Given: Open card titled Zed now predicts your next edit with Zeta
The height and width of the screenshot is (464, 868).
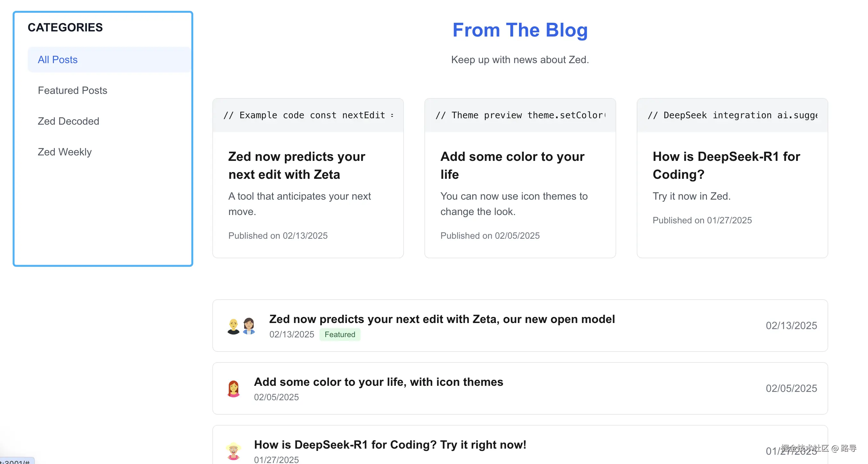Looking at the screenshot, I should point(296,165).
